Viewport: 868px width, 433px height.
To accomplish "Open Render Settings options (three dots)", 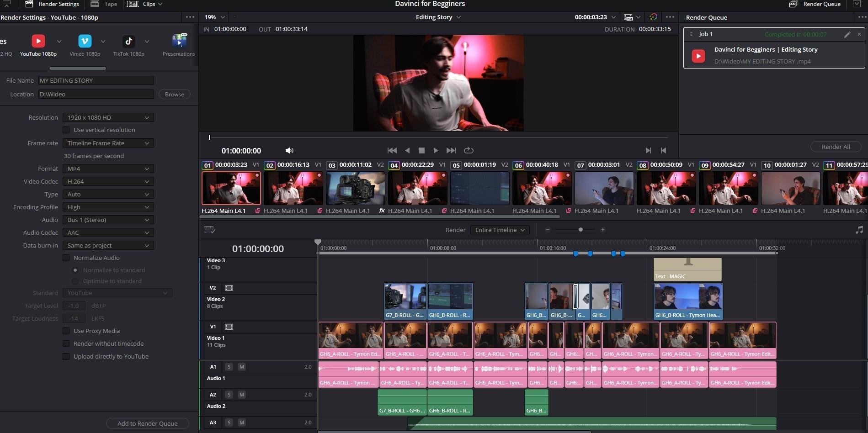I will pyautogui.click(x=190, y=17).
